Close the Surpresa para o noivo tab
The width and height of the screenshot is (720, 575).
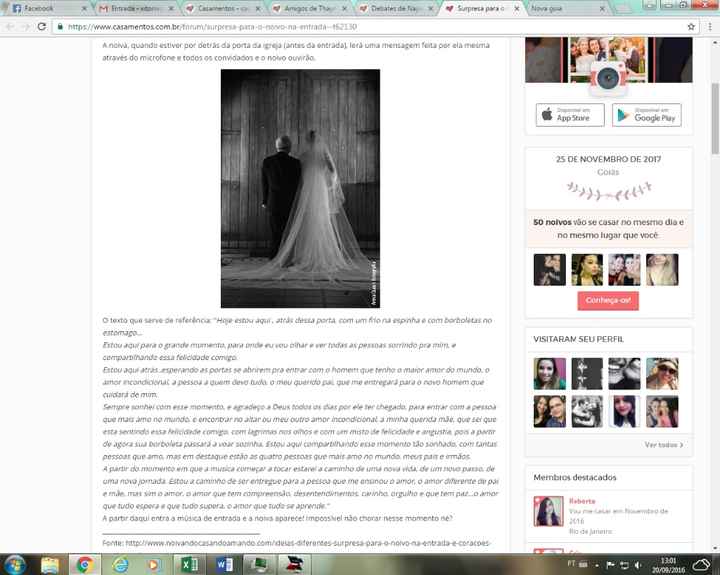pos(517,9)
